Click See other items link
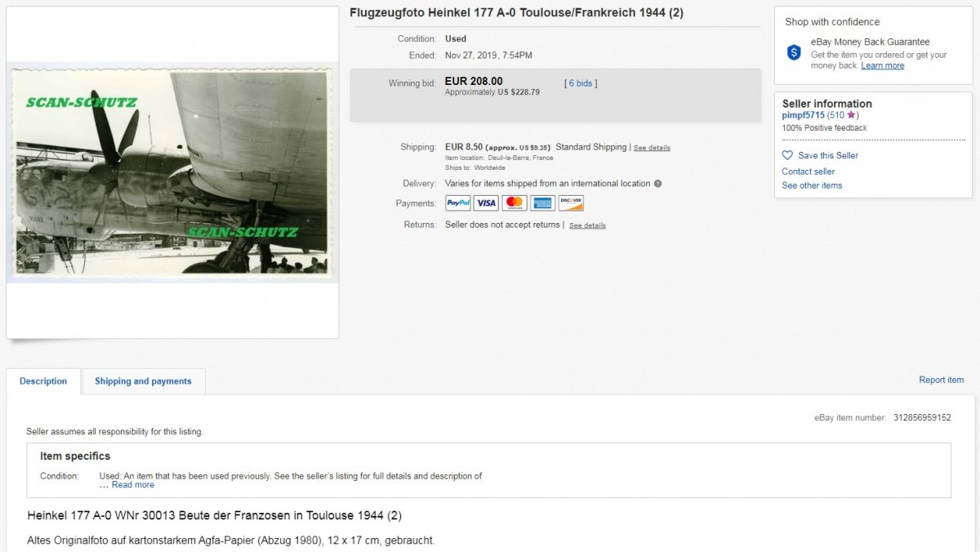Image resolution: width=980 pixels, height=552 pixels. (812, 185)
